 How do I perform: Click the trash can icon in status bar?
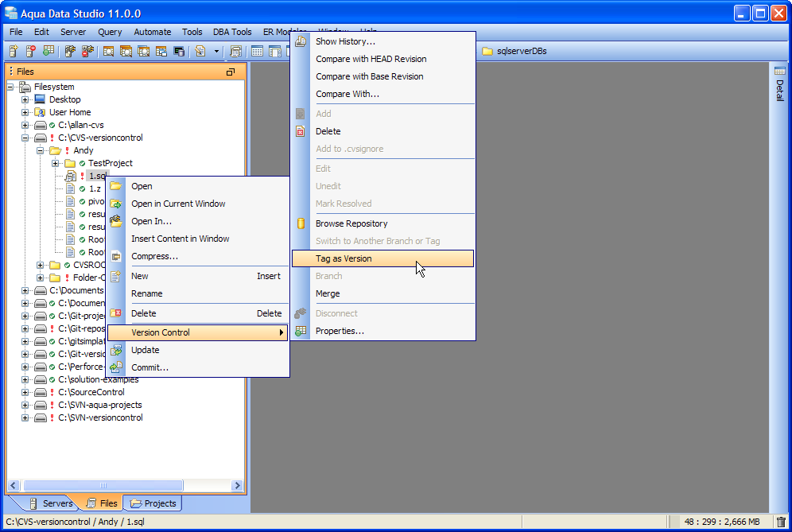point(781,522)
